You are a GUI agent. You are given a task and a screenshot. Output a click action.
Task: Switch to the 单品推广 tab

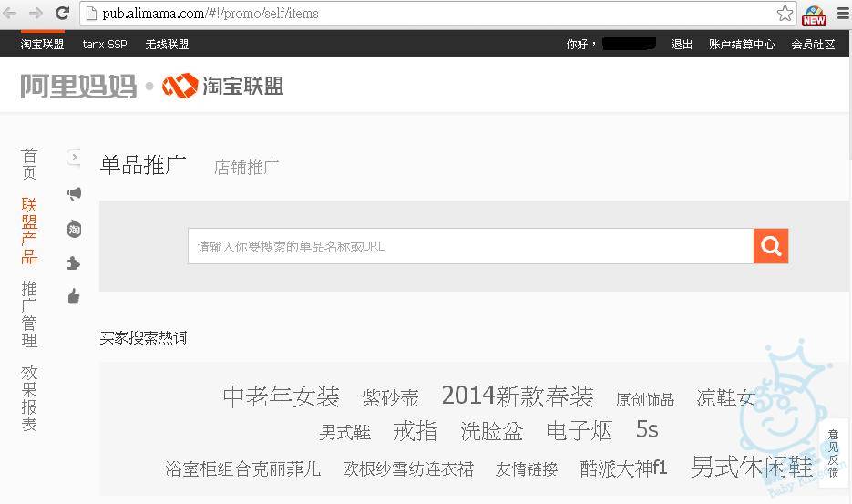(143, 165)
